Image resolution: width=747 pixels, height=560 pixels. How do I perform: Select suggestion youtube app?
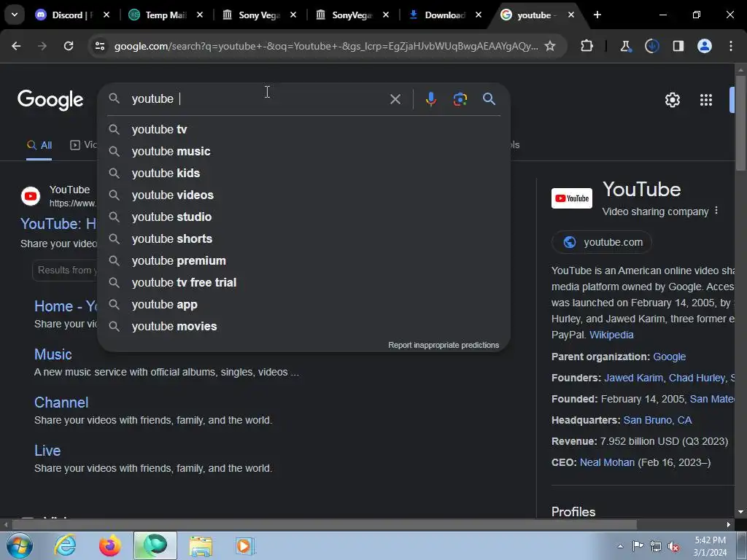304,305
